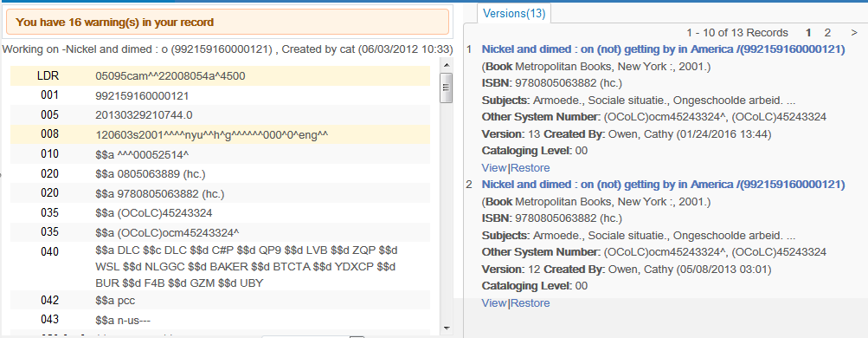This screenshot has height=338, width=868.
Task: Click the scroll up arrow in editor
Action: [447, 65]
